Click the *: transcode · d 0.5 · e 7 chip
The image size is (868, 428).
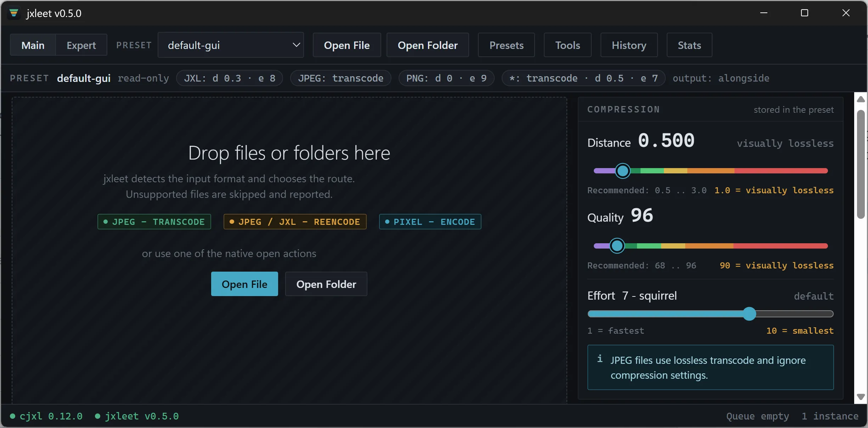coord(584,78)
